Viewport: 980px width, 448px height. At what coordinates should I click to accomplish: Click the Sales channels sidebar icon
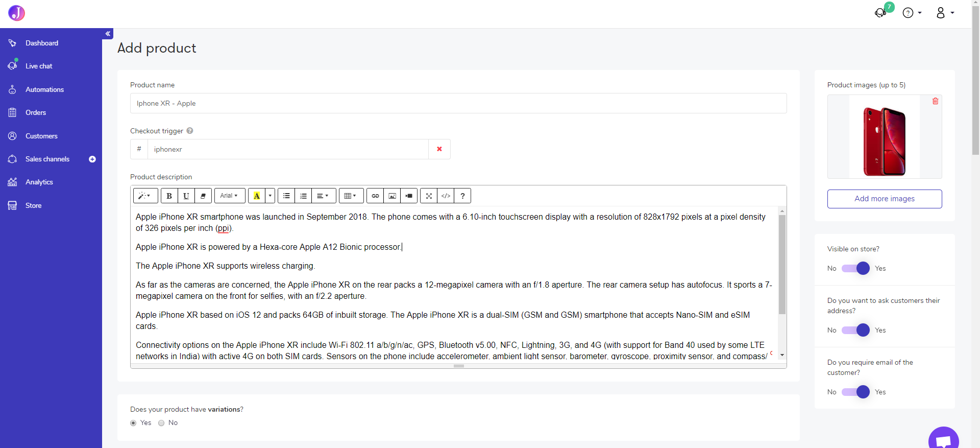coord(12,159)
